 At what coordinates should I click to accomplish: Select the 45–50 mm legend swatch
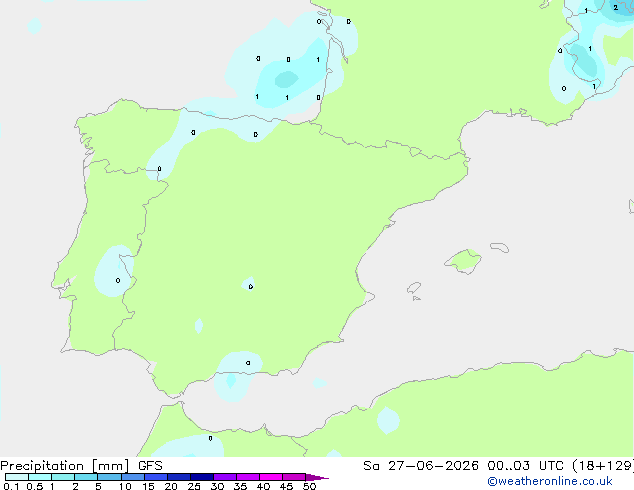click(294, 477)
